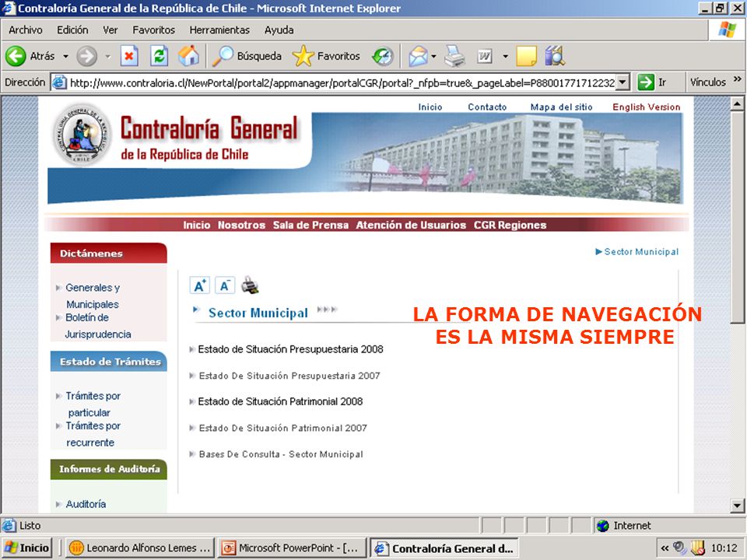Click the green Ir go arrow
This screenshot has width=747, height=560.
646,82
